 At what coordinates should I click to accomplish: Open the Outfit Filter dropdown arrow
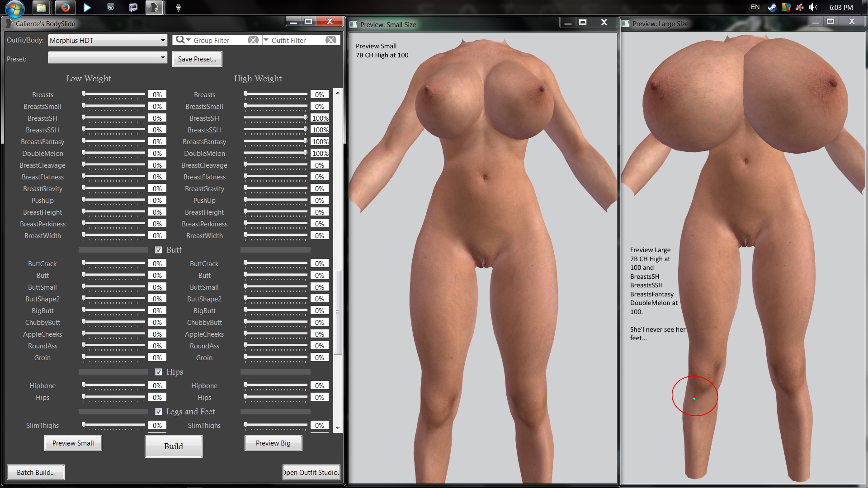266,40
